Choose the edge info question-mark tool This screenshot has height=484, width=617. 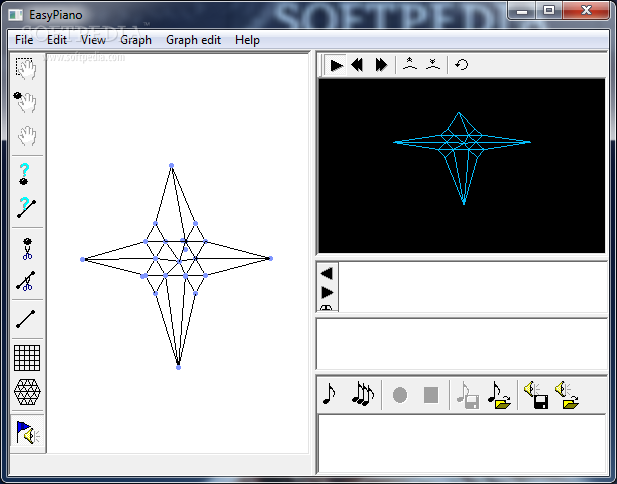click(x=26, y=207)
